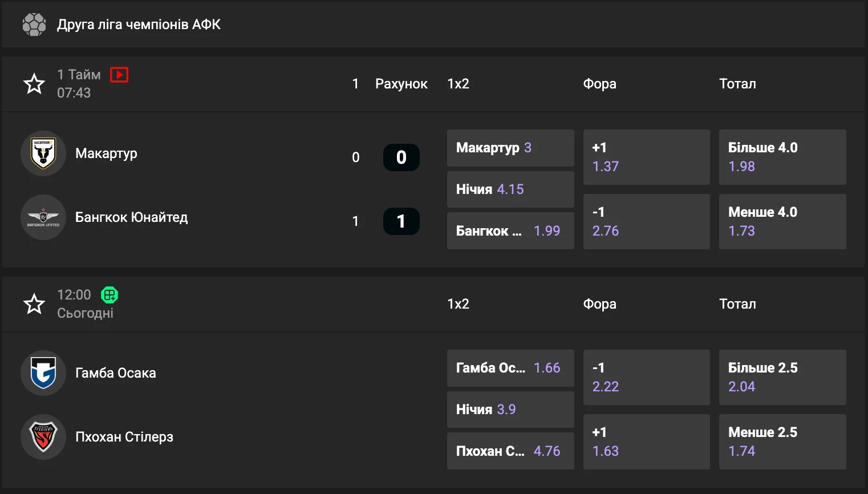This screenshot has height=494, width=868.
Task: Favorite the Gamba Osaka match star
Action: click(x=34, y=304)
